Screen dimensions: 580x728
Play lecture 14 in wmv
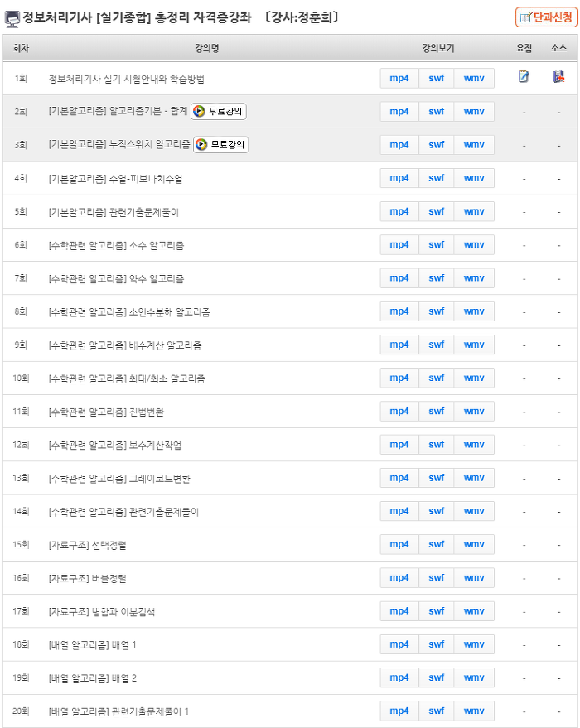coord(474,512)
